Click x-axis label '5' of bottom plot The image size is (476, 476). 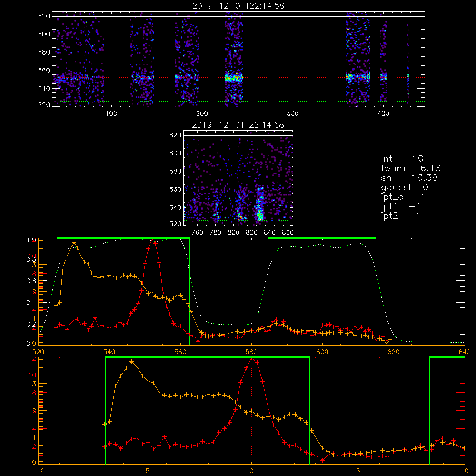[x=358, y=471]
